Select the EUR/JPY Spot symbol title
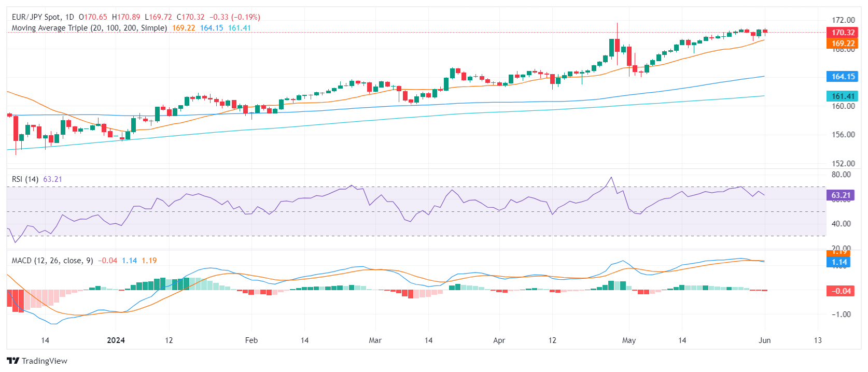Image resolution: width=868 pixels, height=372 pixels. [36, 17]
